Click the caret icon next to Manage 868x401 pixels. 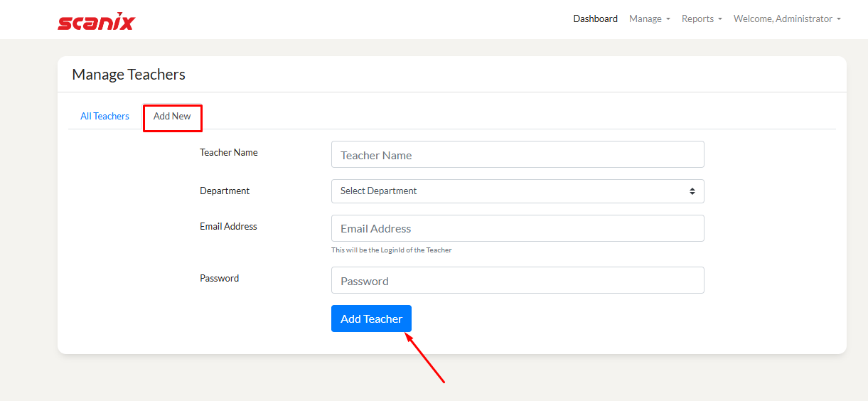click(x=668, y=19)
